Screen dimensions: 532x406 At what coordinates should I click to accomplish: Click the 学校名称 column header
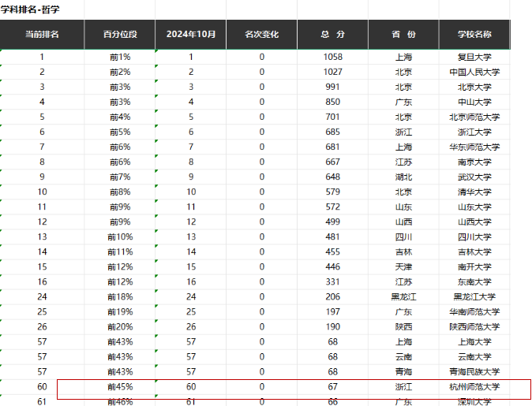474,34
